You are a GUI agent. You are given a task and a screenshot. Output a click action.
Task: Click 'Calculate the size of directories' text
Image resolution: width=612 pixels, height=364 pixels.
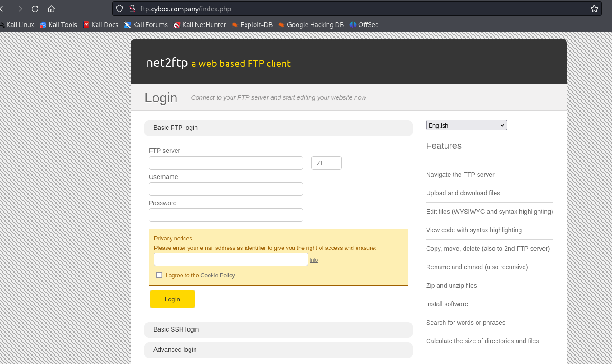click(482, 341)
